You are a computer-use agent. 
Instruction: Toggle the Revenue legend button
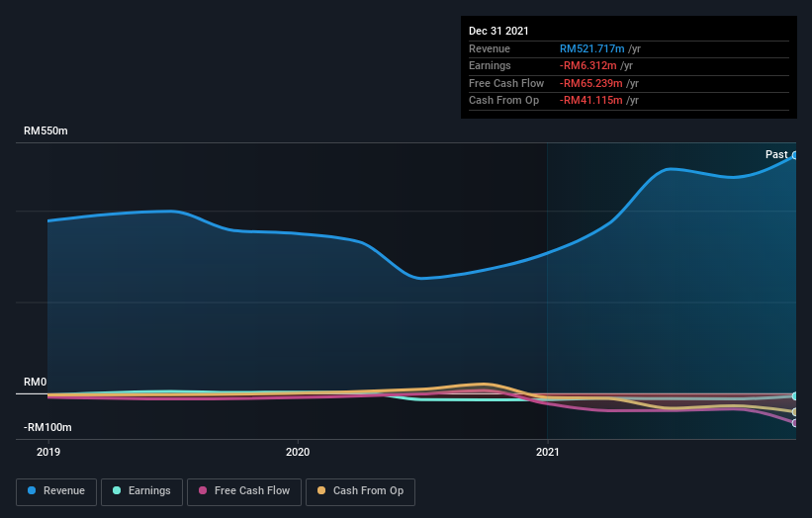[56, 491]
